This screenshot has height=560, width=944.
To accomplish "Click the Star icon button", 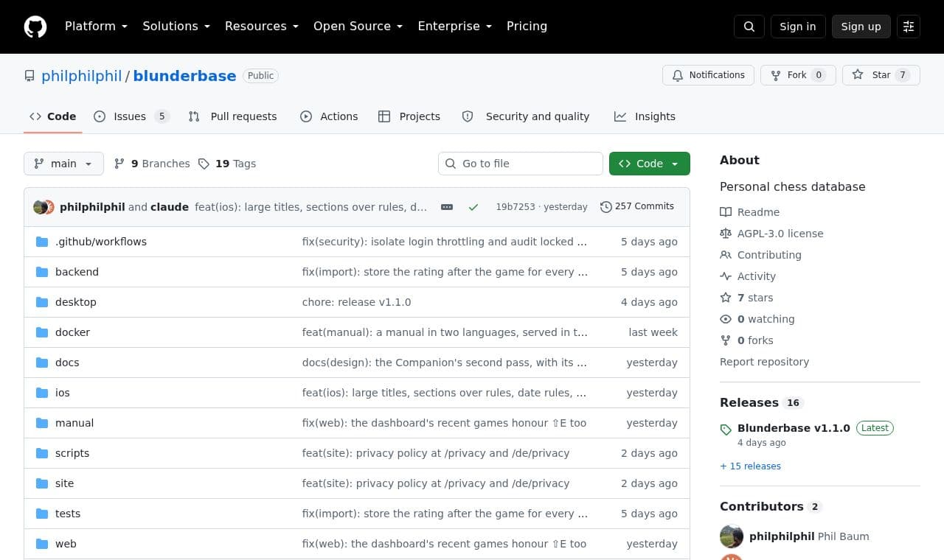I will click(881, 75).
